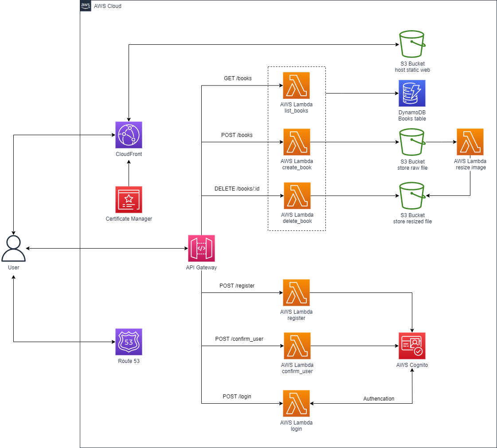Click the User figure icon
Viewport: 497px width, 448px height.
click(13, 249)
